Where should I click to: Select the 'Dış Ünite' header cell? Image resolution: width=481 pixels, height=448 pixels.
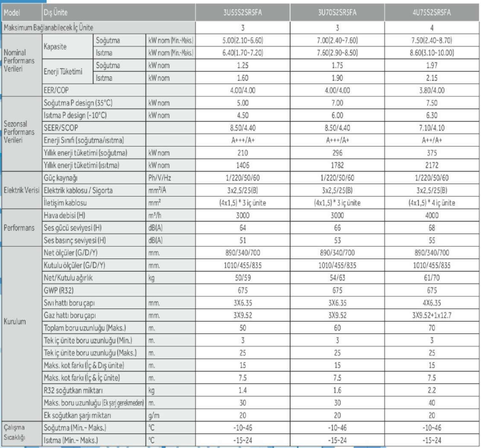[x=57, y=11]
